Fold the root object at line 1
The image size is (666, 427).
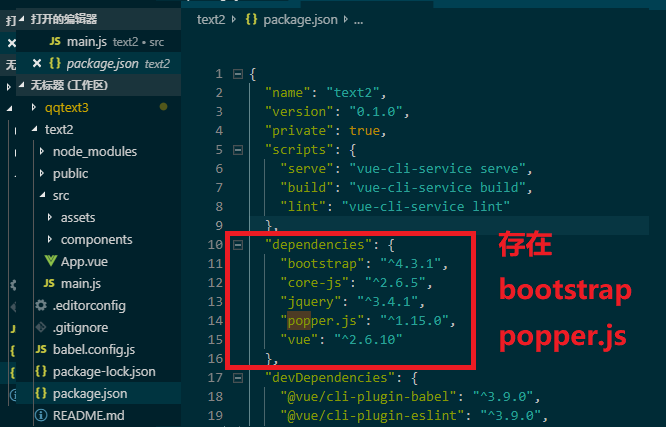point(238,74)
